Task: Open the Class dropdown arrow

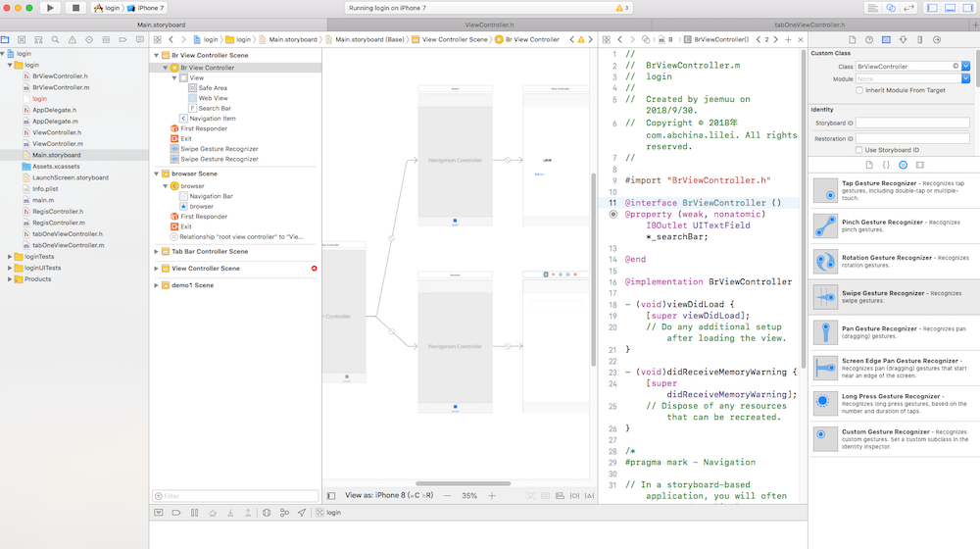Action: click(x=965, y=67)
